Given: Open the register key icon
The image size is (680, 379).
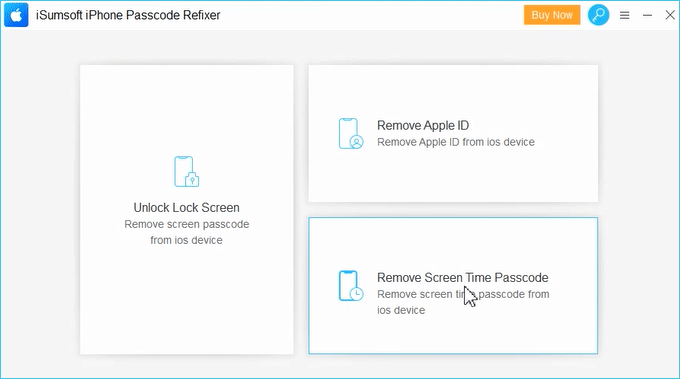Looking at the screenshot, I should coord(598,15).
